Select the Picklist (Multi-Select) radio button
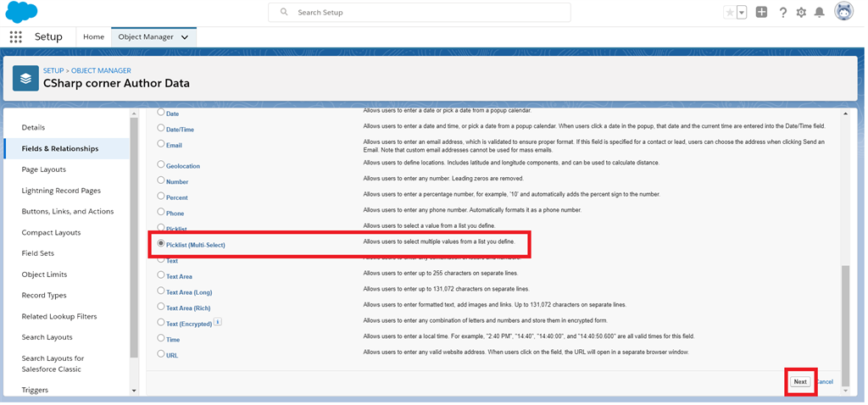The width and height of the screenshot is (868, 405). (161, 243)
